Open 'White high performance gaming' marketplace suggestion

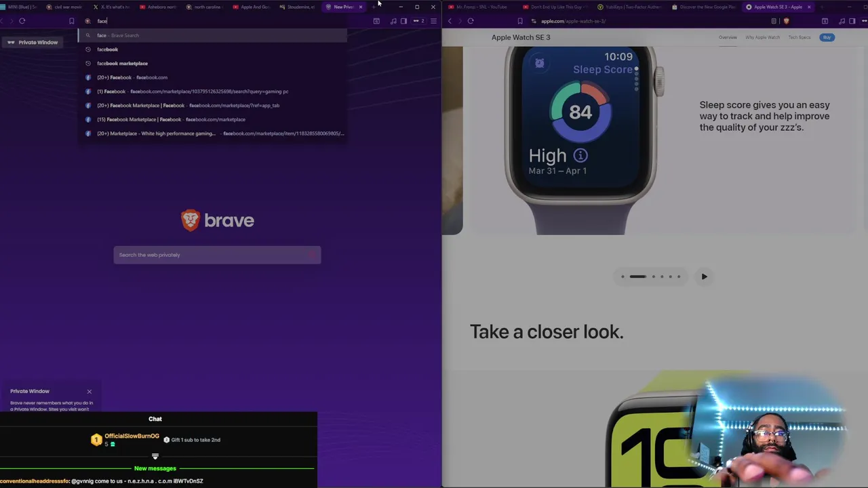[212, 134]
